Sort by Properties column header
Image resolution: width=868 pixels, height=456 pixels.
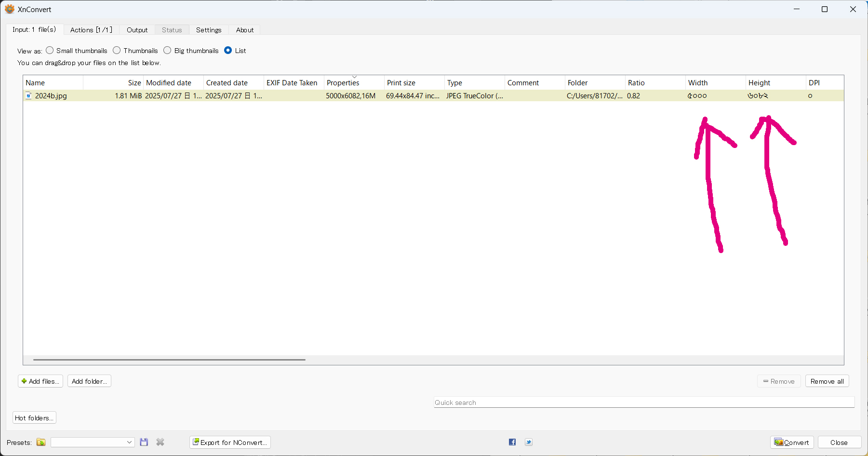[x=354, y=82]
